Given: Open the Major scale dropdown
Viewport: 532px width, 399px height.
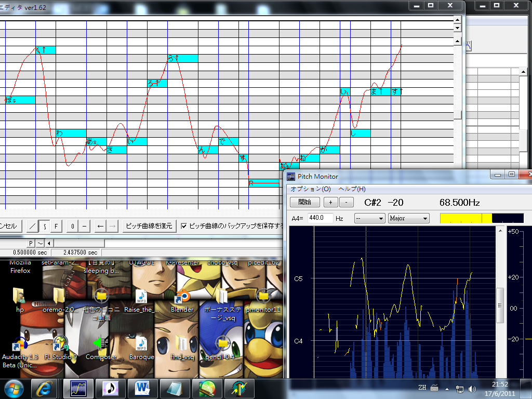Looking at the screenshot, I should coord(408,218).
